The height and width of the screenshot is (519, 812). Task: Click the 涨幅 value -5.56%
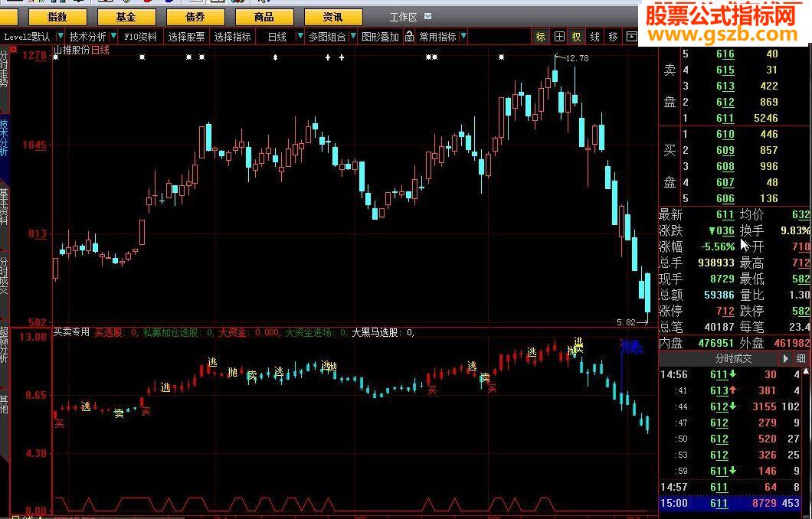tap(718, 246)
